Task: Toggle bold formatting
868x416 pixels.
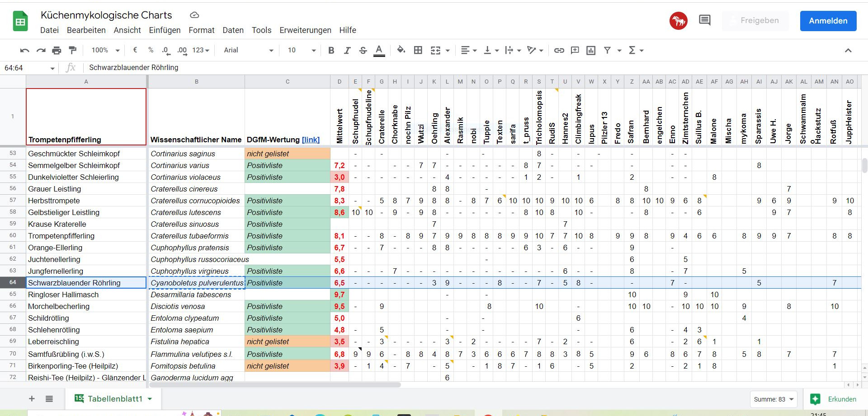Action: (331, 50)
